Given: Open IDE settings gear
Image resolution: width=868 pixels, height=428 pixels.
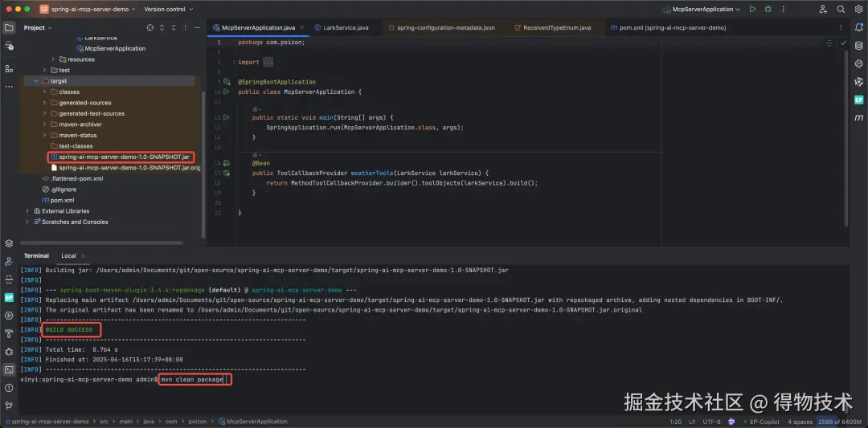Looking at the screenshot, I should click(x=858, y=9).
